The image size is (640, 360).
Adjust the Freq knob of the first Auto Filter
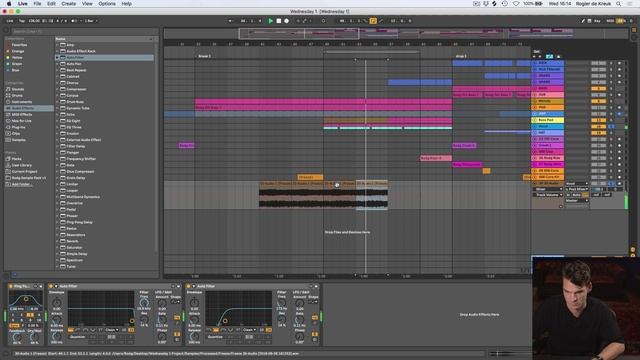point(144,303)
